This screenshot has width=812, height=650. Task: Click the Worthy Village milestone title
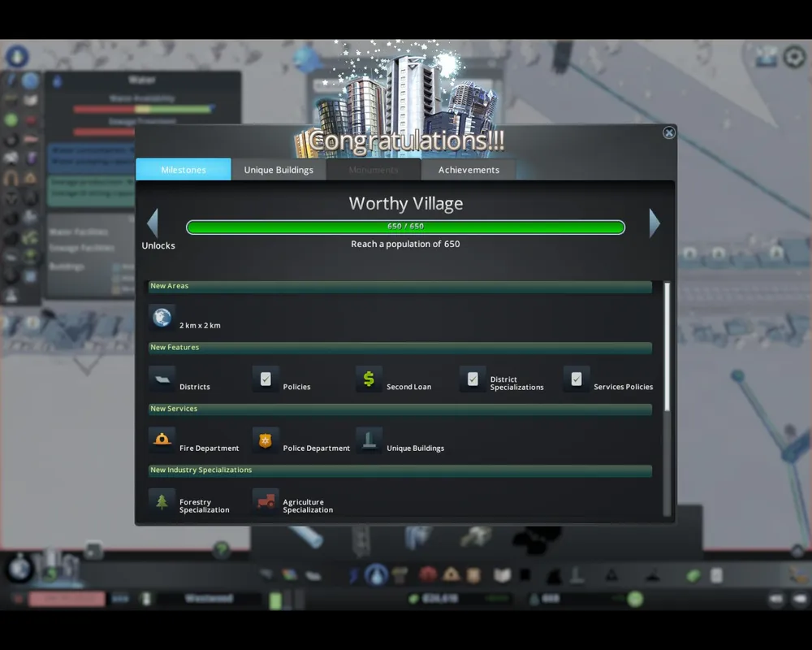405,203
